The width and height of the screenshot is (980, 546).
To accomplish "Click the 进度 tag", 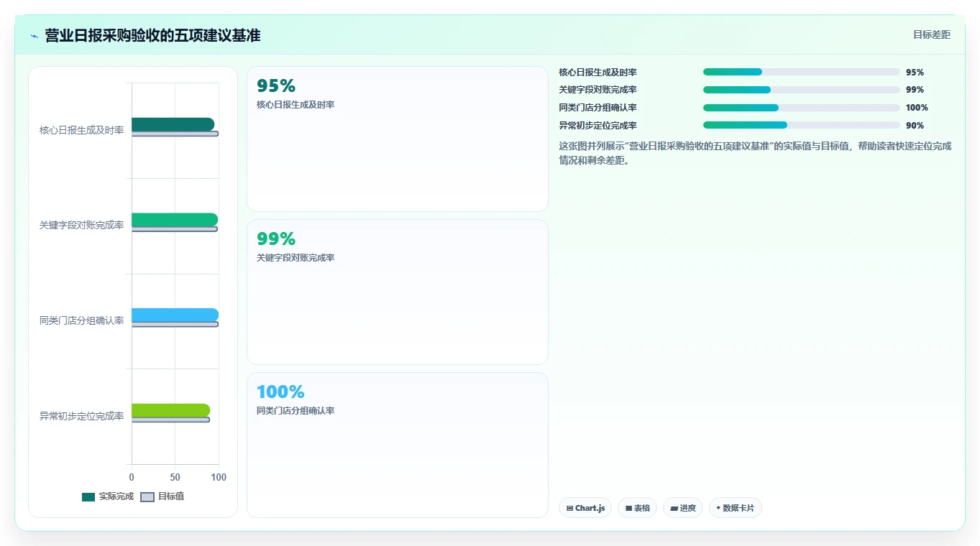I will 683,508.
